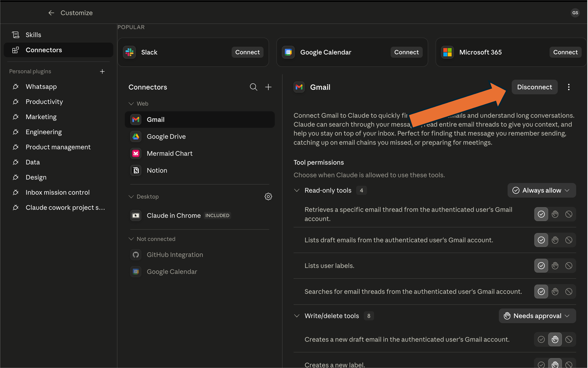Click the Skills scroll icon
Image resolution: width=588 pixels, height=368 pixels.
tap(16, 35)
